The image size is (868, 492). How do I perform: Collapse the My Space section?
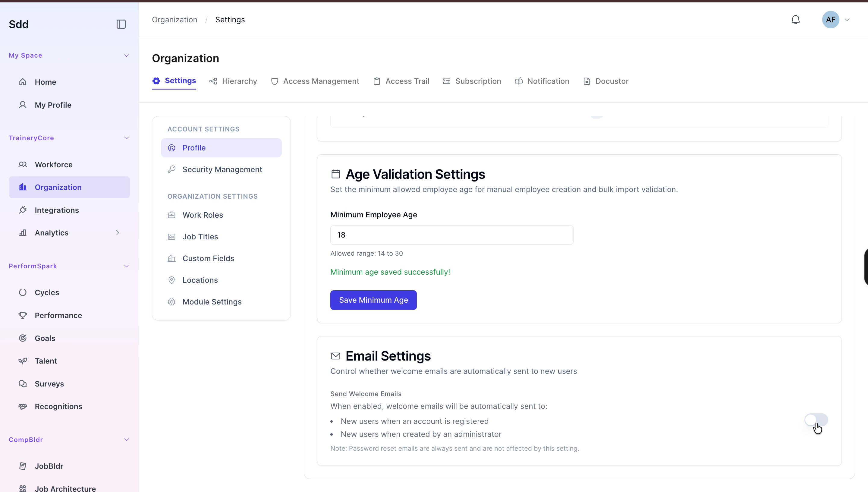tap(126, 55)
